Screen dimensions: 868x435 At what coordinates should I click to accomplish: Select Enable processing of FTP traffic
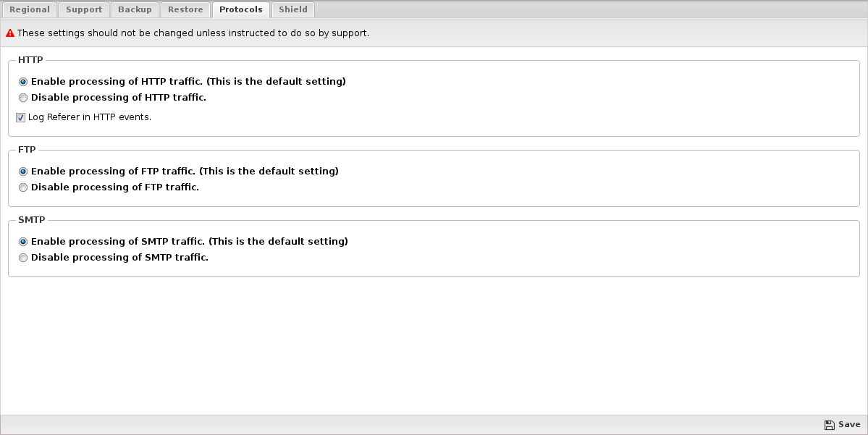[x=22, y=172]
